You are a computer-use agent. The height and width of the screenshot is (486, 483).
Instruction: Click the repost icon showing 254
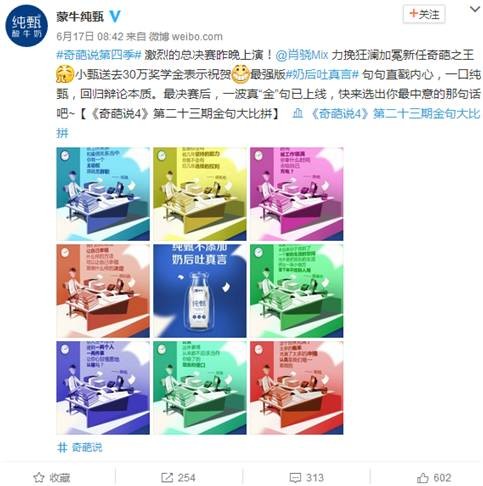point(167,477)
